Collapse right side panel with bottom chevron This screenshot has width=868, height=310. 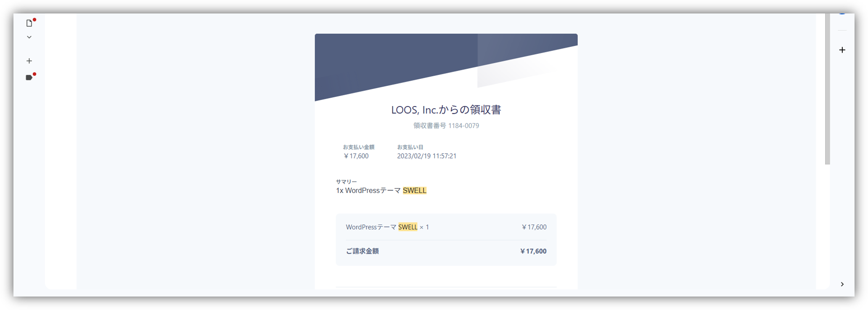click(x=842, y=284)
